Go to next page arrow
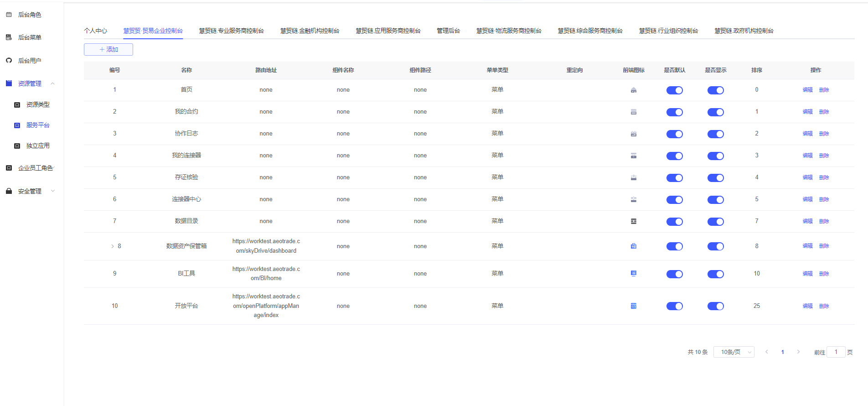The height and width of the screenshot is (406, 868). pyautogui.click(x=798, y=352)
